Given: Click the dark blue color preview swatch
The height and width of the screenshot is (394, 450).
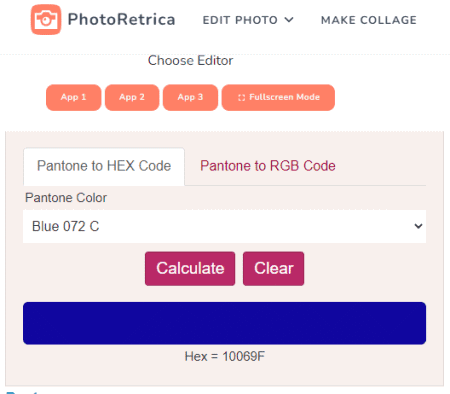Looking at the screenshot, I should (x=224, y=323).
